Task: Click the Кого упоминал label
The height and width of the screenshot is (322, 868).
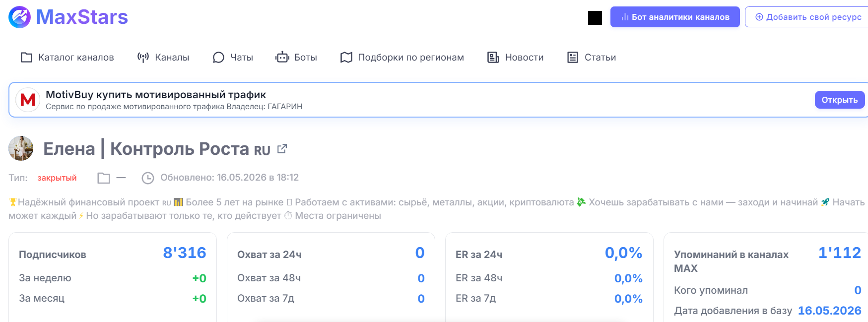Action: click(x=711, y=290)
